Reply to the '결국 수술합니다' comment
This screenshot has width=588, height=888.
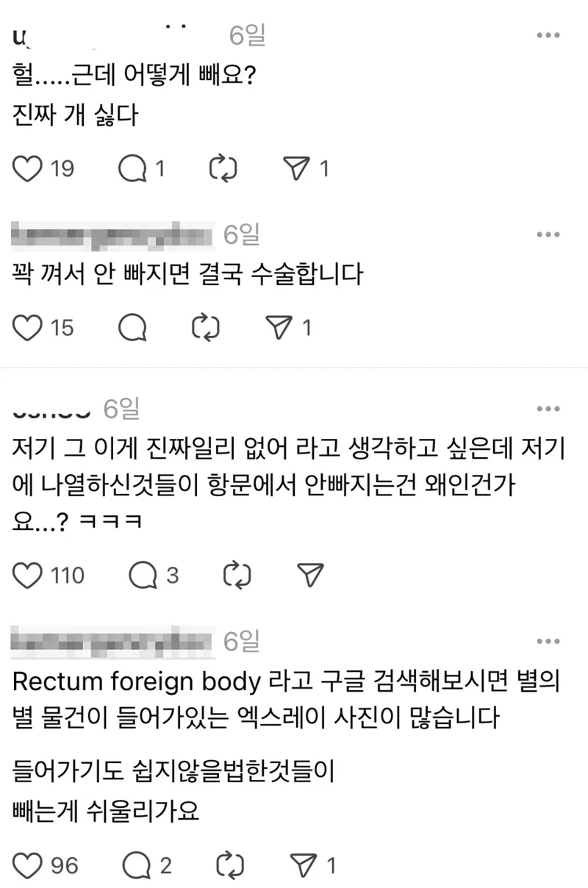click(x=133, y=328)
